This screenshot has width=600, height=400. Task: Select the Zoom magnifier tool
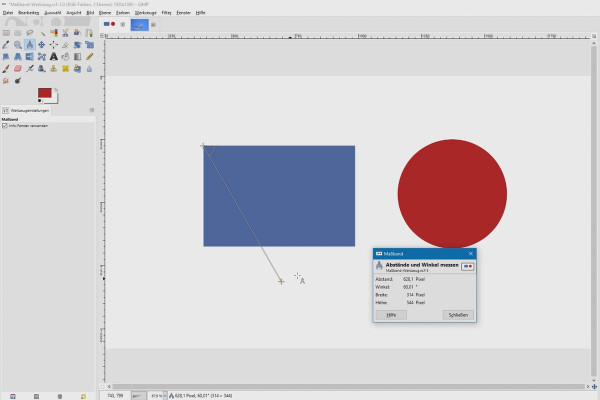[x=18, y=45]
